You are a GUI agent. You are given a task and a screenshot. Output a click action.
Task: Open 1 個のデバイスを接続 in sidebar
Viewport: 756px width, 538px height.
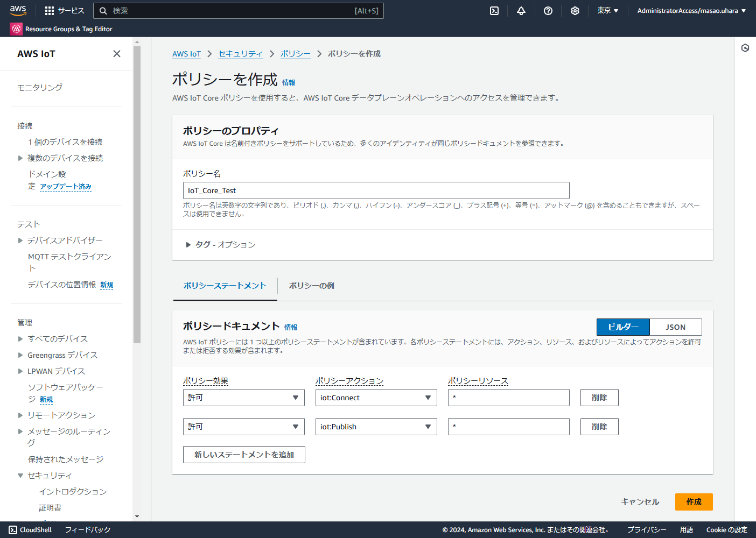65,142
